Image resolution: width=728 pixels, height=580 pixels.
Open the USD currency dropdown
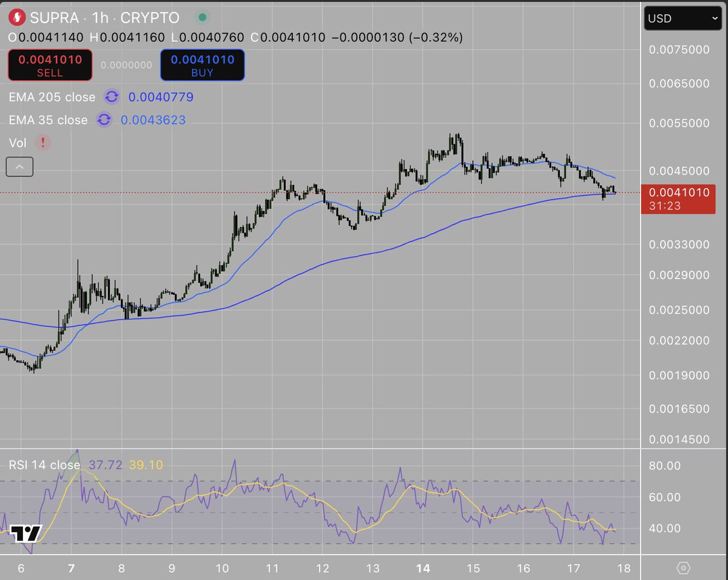tap(682, 18)
